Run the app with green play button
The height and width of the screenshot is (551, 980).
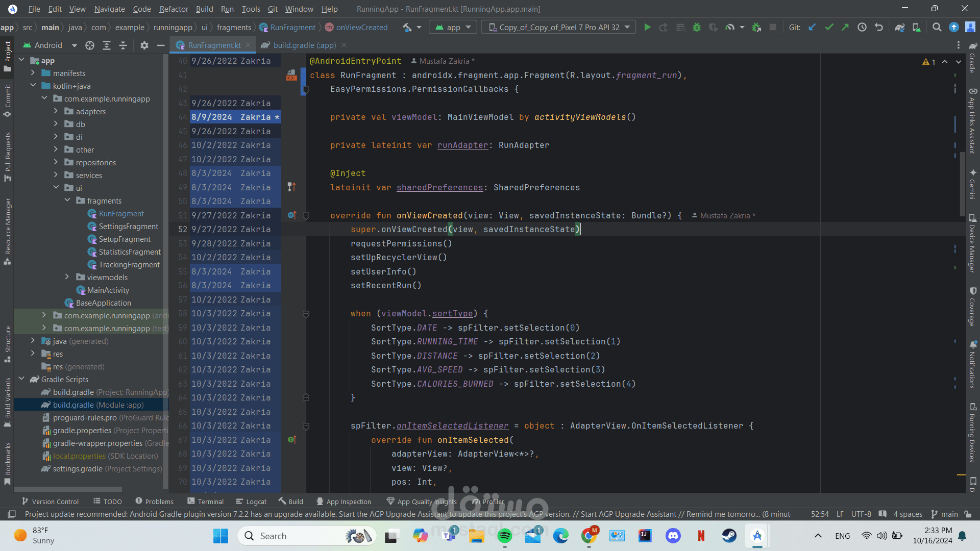tap(647, 28)
